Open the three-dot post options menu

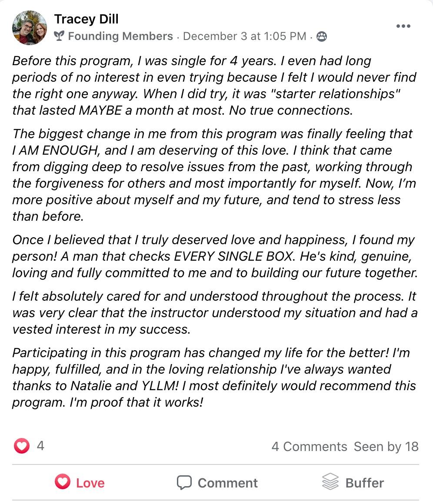pyautogui.click(x=403, y=27)
